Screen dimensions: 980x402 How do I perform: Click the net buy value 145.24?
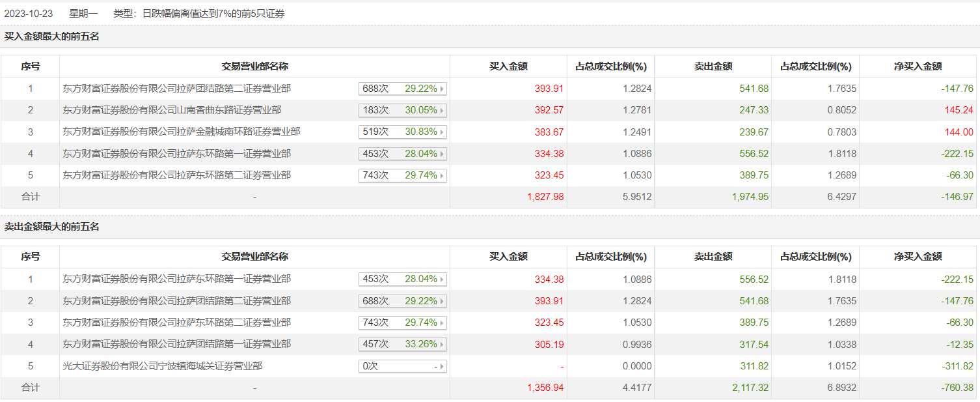[x=959, y=110]
